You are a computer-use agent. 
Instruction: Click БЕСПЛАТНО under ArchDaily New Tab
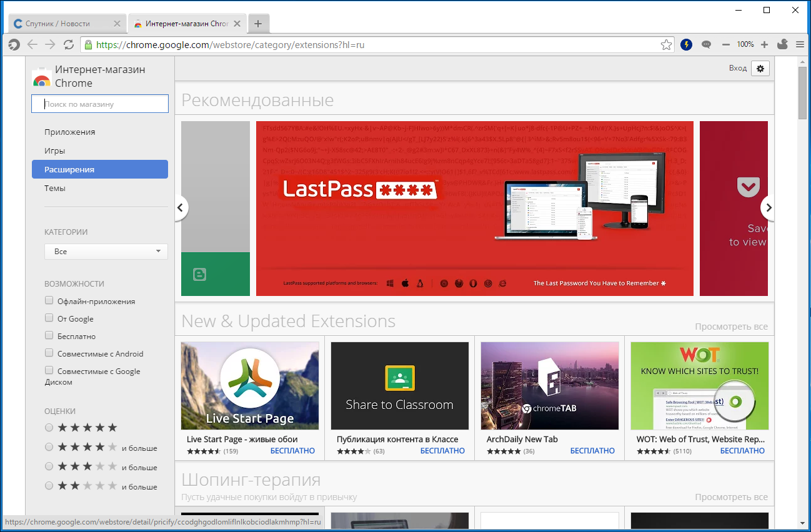pyautogui.click(x=593, y=451)
